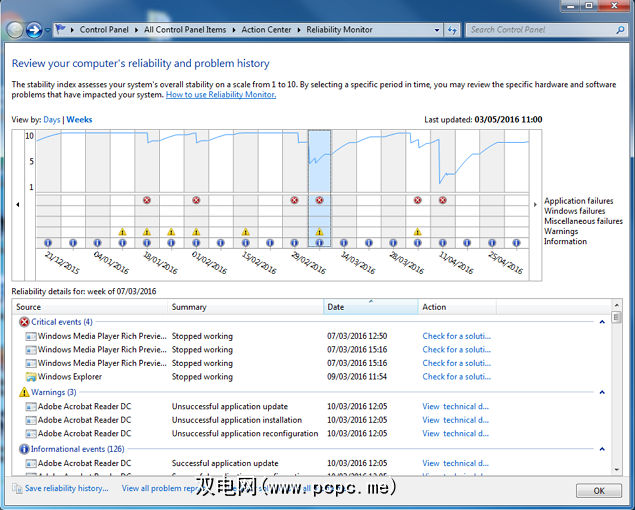Collapse the Warnings group chevron

point(602,392)
